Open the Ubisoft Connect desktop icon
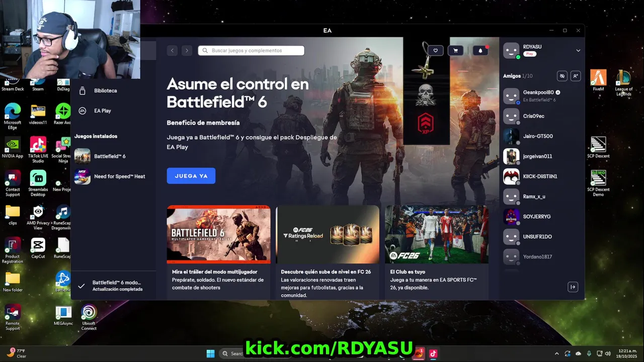This screenshot has height=362, width=644. tap(89, 318)
